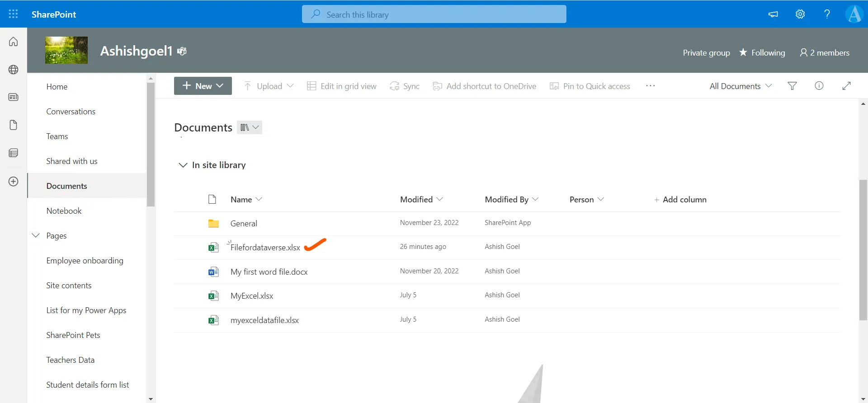868x403 pixels.
Task: Click the SharePoint brand link
Action: pos(54,14)
